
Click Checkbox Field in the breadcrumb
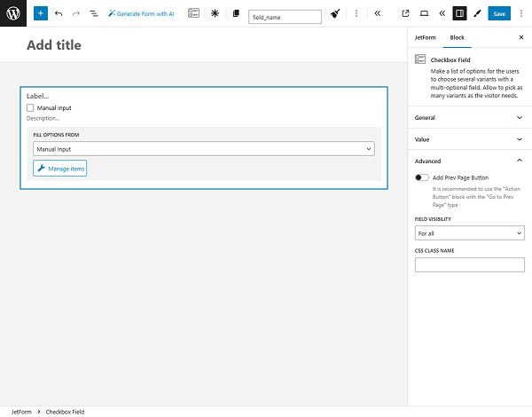pyautogui.click(x=65, y=412)
